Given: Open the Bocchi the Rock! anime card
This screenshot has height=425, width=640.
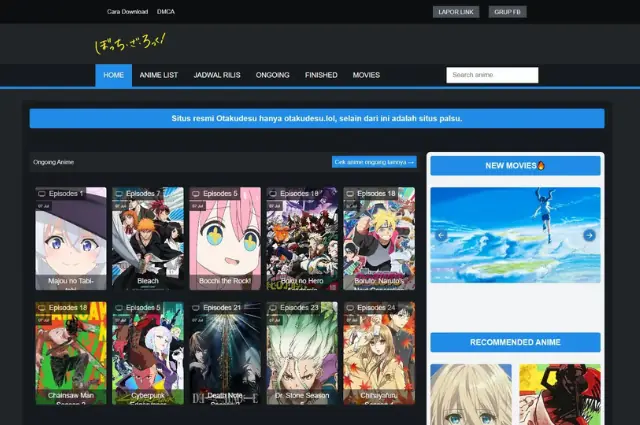Looking at the screenshot, I should (225, 239).
